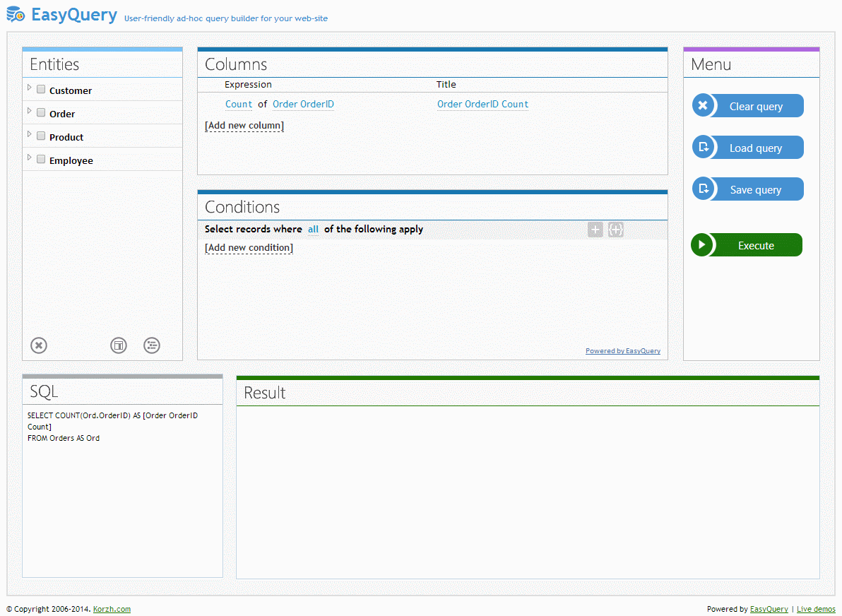Click the EasyQuery logo icon in the header

tap(15, 14)
